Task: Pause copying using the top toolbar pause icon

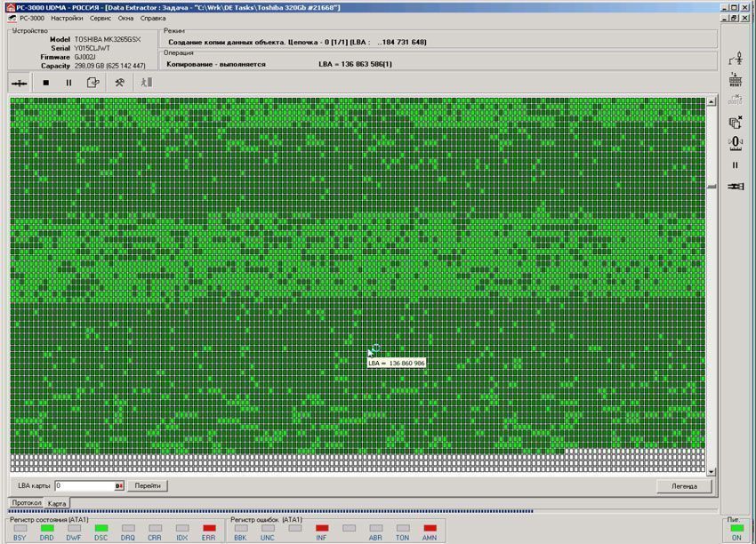Action: [x=68, y=83]
